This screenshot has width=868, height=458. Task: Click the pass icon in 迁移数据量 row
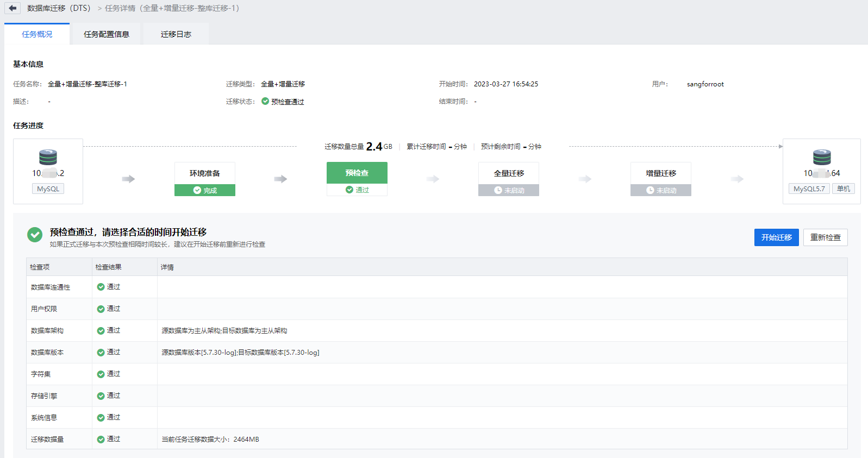(101, 440)
